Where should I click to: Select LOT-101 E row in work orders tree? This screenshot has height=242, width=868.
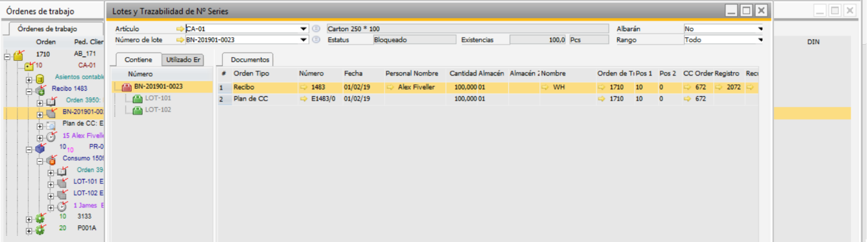pos(88,182)
